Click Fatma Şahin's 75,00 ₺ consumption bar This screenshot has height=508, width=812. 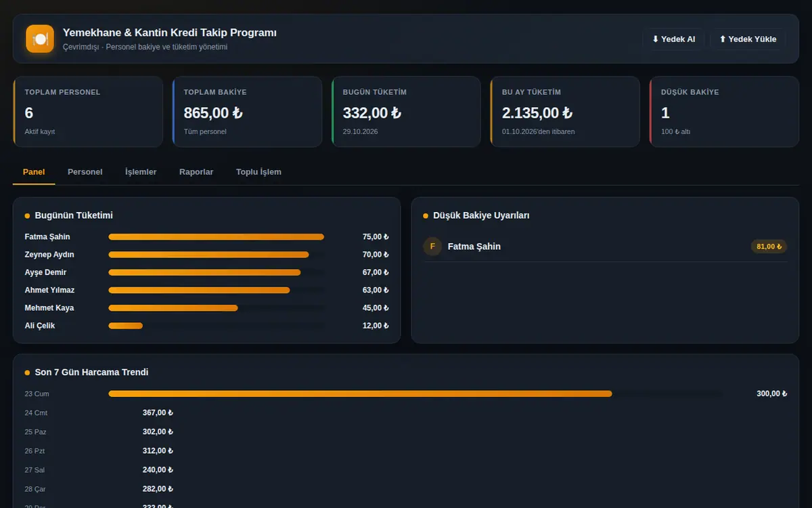[217, 237]
